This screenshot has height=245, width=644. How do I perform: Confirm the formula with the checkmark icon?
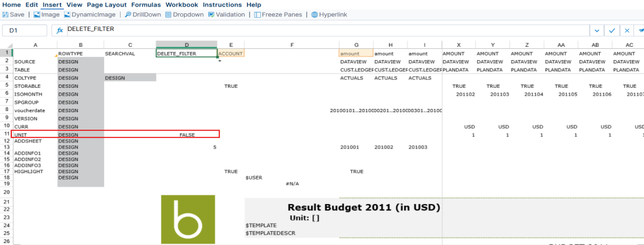click(612, 30)
